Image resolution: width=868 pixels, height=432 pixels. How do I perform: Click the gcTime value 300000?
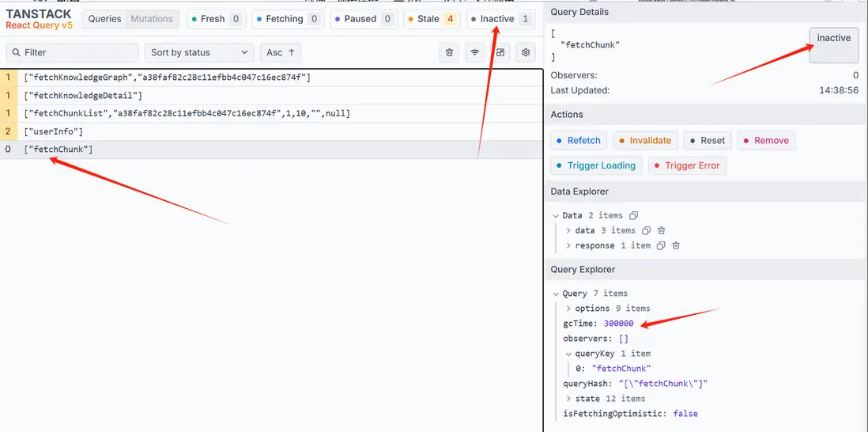(x=618, y=324)
